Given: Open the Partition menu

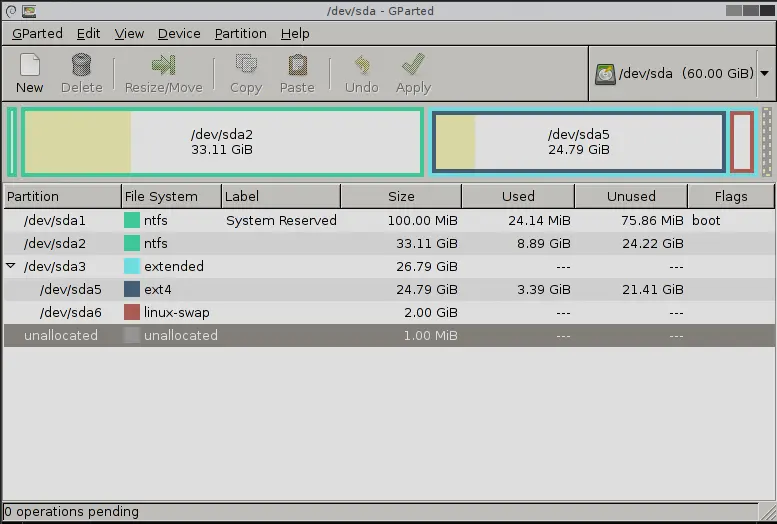Looking at the screenshot, I should [240, 34].
